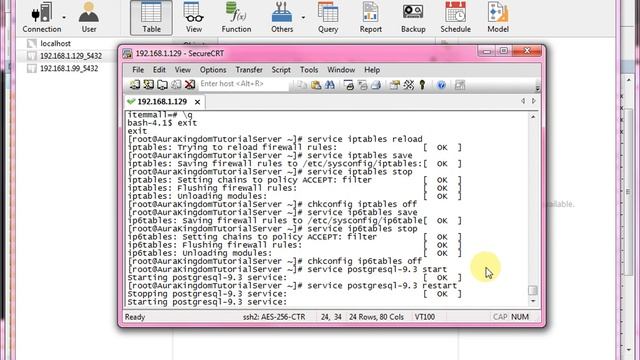This screenshot has height=360, width=640.
Task: Click the ssh2: AES-256-CTR status entry
Action: click(x=274, y=317)
